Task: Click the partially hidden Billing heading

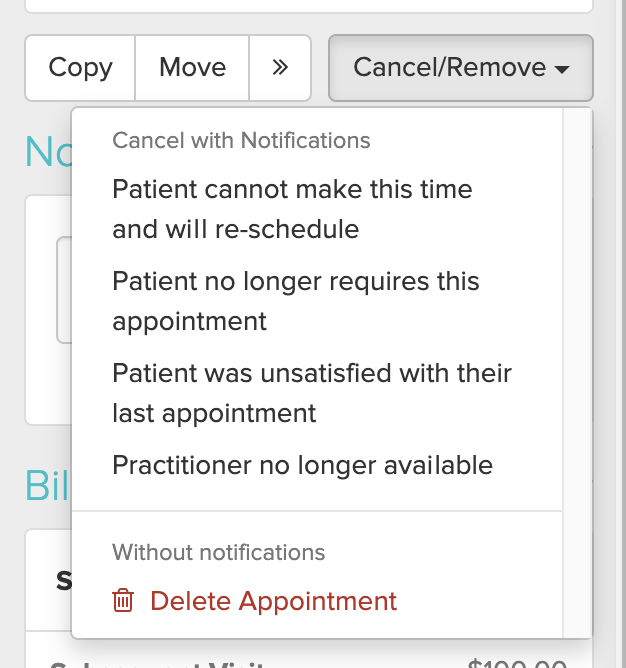Action: (46, 485)
